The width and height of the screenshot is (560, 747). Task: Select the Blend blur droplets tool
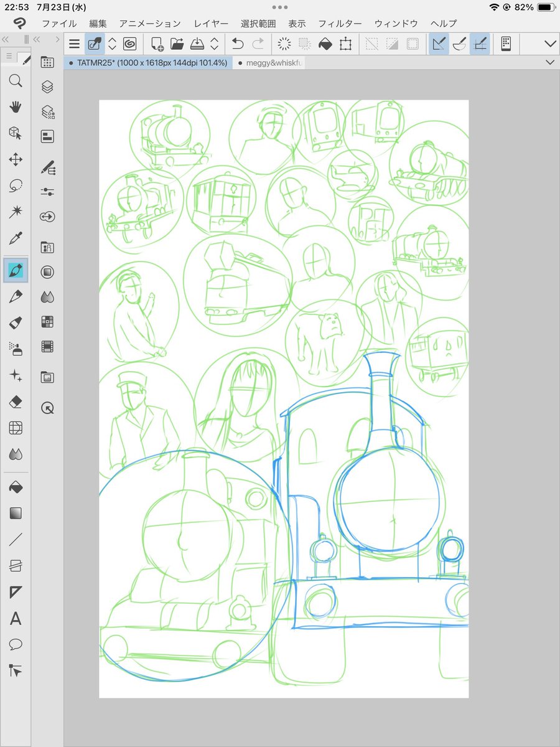coord(16,455)
